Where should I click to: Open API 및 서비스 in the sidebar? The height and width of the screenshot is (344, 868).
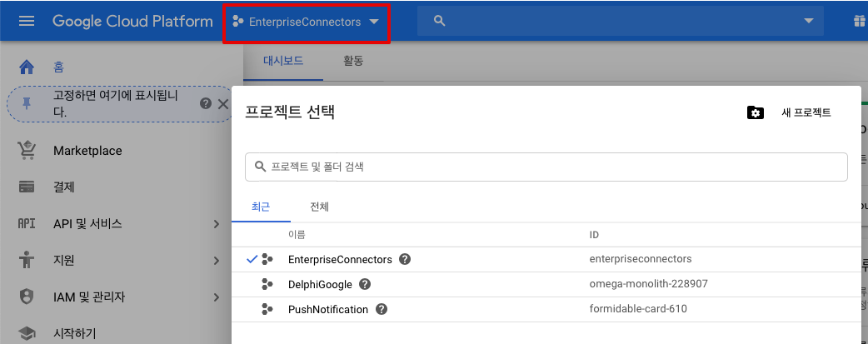coord(88,224)
